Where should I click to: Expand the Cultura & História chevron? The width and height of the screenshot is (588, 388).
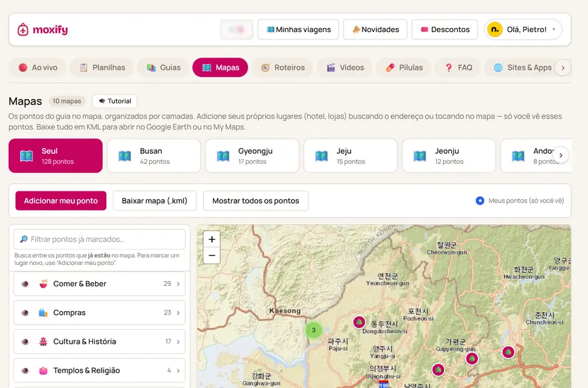[178, 342]
